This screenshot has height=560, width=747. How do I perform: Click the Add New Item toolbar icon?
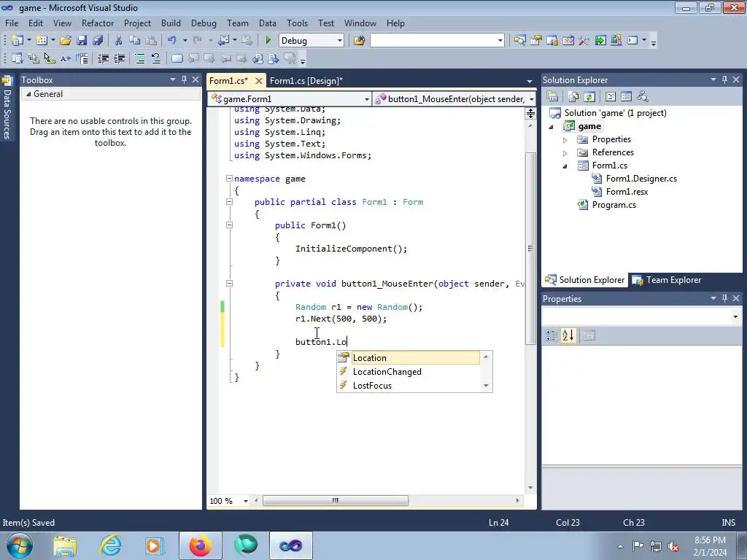pyautogui.click(x=42, y=41)
